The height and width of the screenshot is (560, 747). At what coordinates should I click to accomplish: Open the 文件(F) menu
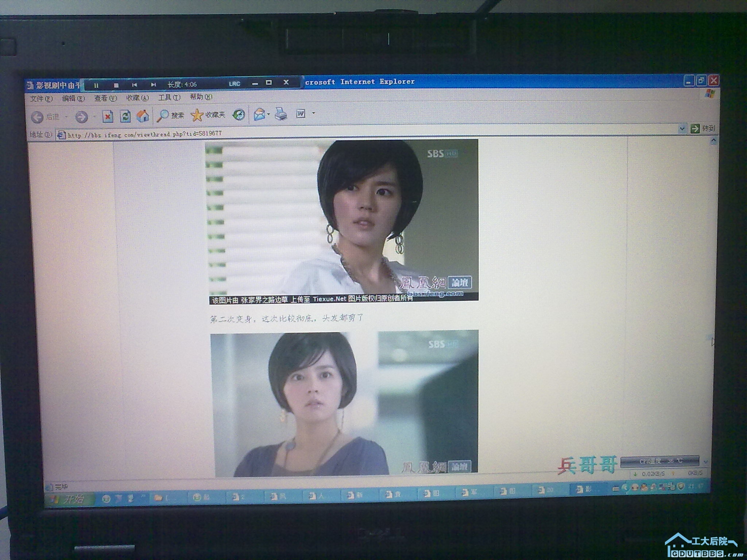click(x=41, y=99)
